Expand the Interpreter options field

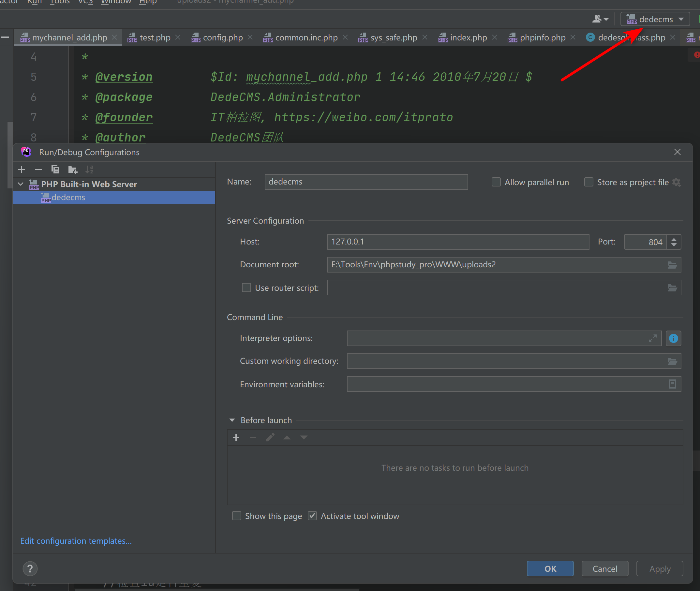click(x=652, y=338)
